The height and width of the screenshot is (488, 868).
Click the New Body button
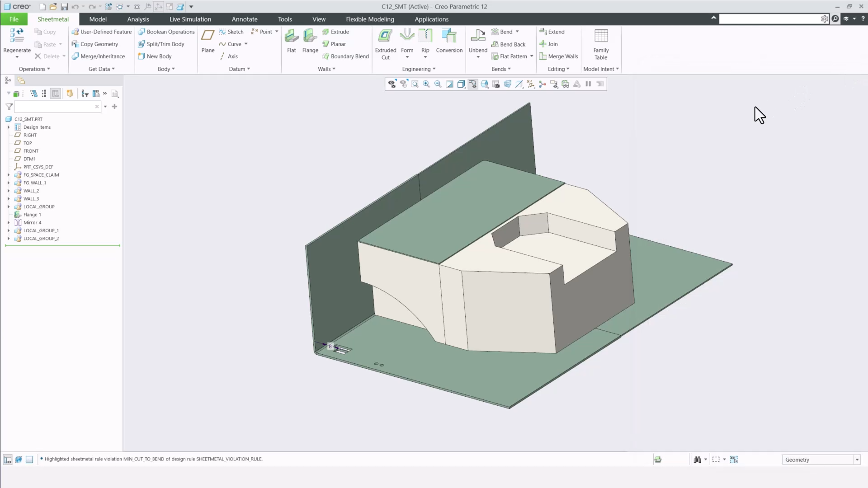(x=155, y=56)
